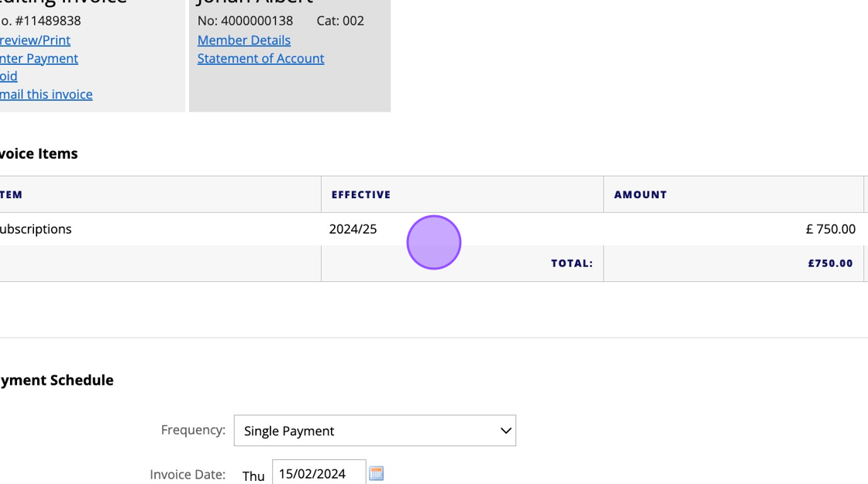Click Email this invoice link
Viewport: 868px width, 484px height.
(46, 94)
